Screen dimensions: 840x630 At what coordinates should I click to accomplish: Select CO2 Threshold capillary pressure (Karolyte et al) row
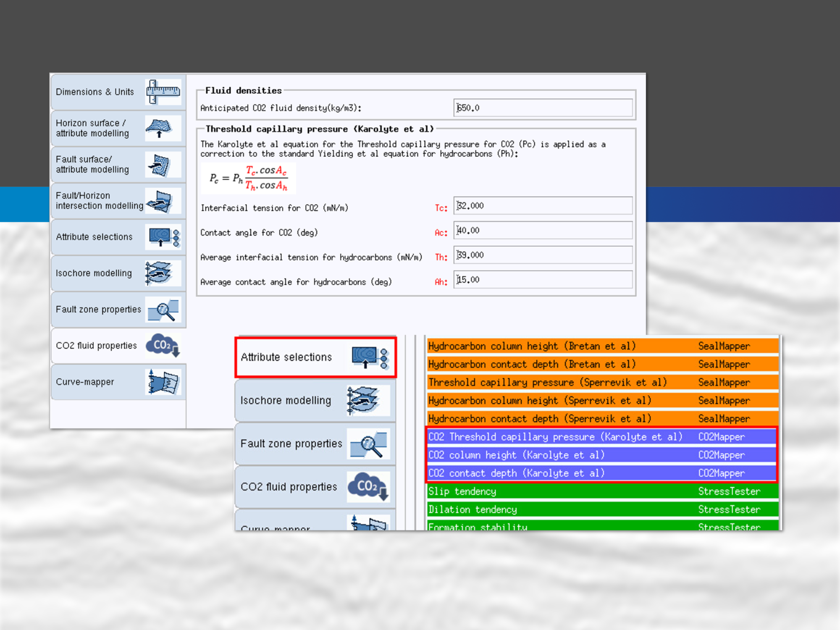pos(603,437)
